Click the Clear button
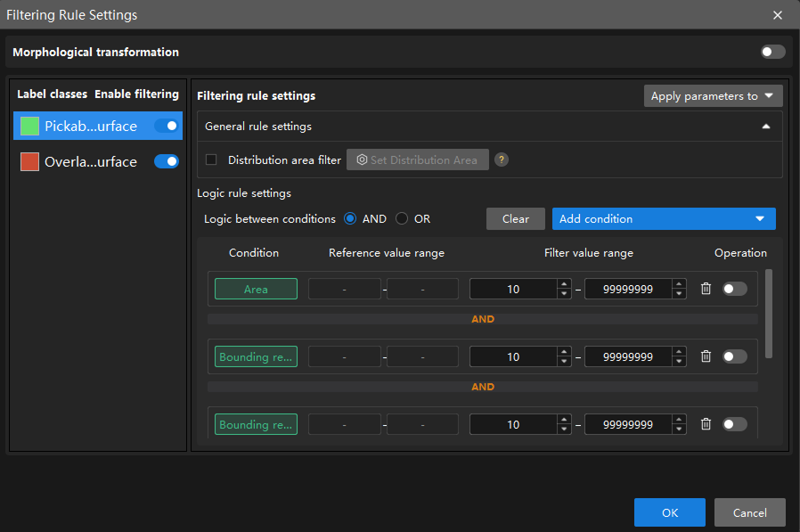 pyautogui.click(x=515, y=218)
